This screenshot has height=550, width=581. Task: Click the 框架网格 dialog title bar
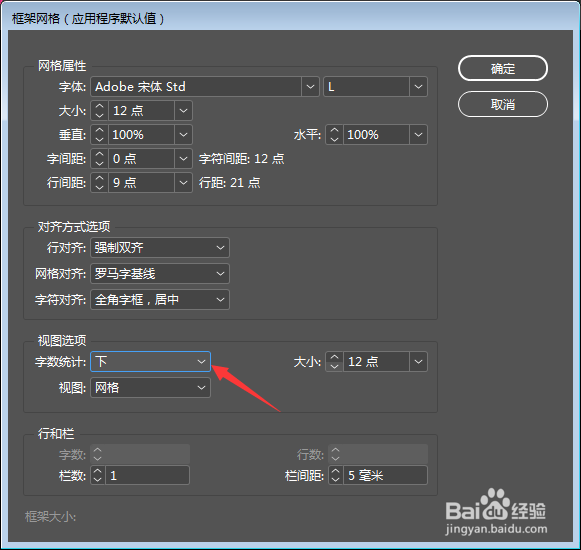290,18
